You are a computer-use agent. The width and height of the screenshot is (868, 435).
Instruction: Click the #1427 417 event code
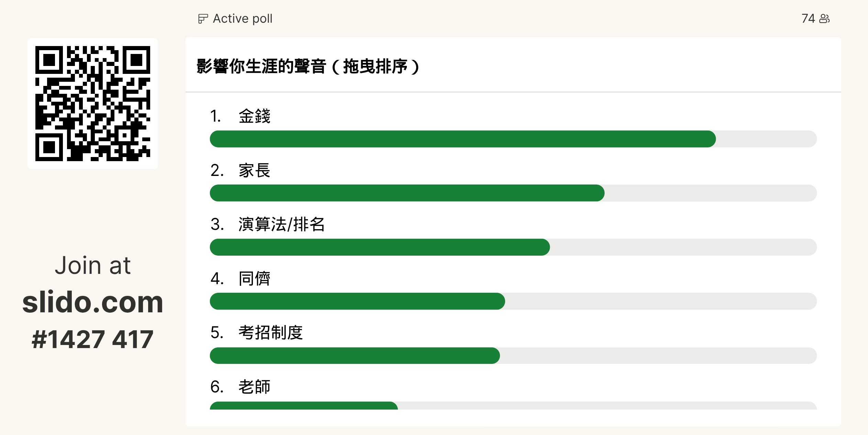[93, 339]
